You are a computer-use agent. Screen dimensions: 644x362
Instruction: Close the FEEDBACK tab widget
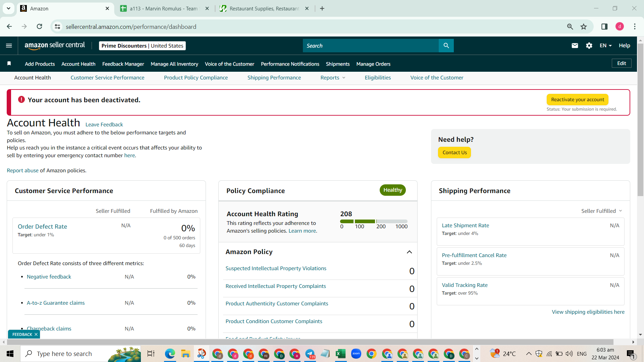pos(36,335)
